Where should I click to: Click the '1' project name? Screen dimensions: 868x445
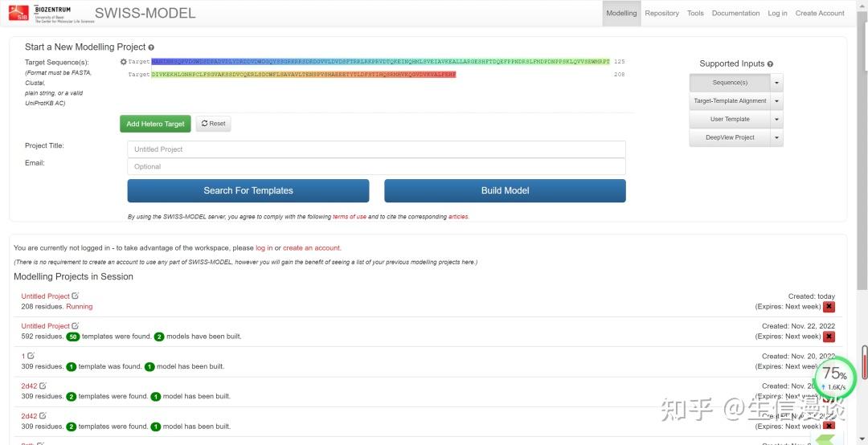[x=23, y=356]
